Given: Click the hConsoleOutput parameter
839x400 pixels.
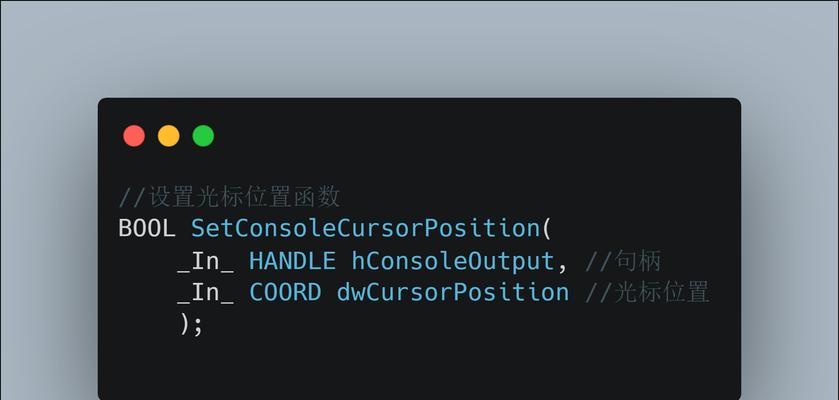Looking at the screenshot, I should (x=453, y=261).
